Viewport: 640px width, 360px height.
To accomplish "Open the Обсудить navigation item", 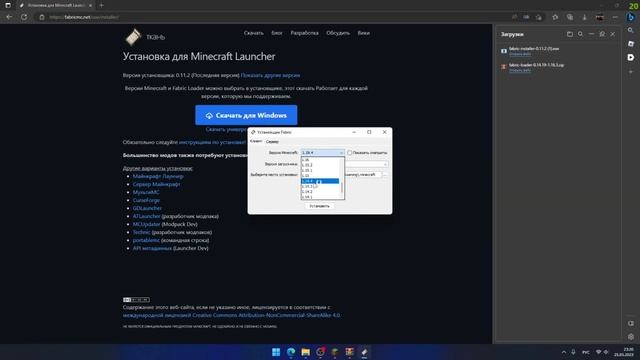I will [x=338, y=33].
